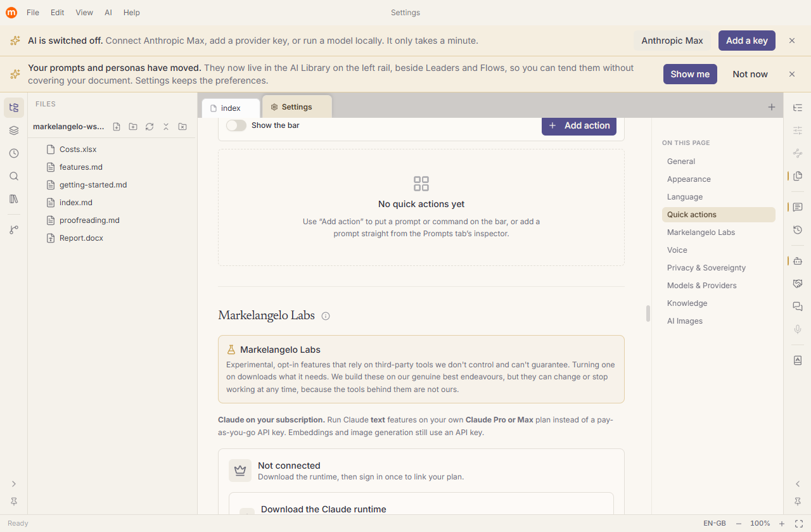Viewport: 811px width, 532px height.
Task: Open the File menu
Action: pyautogui.click(x=33, y=13)
